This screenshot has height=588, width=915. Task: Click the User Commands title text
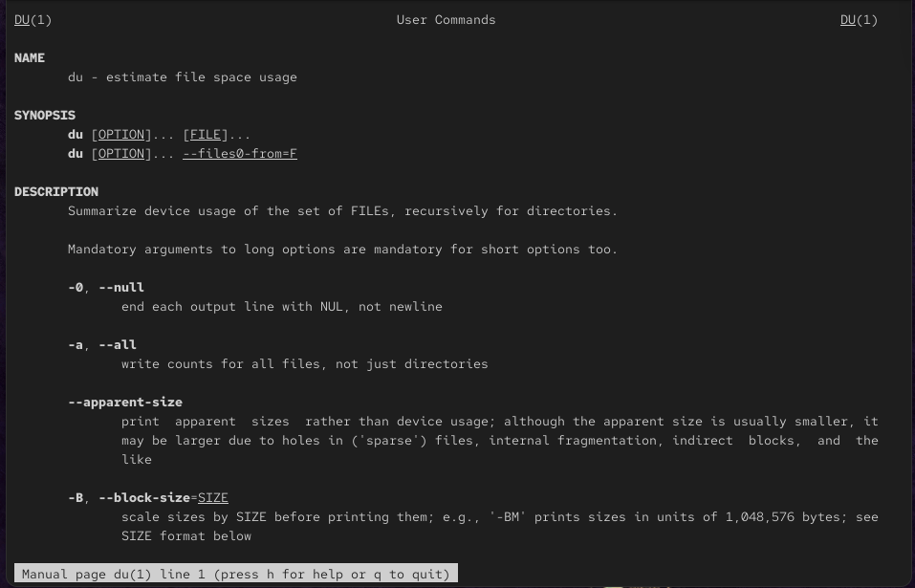click(x=446, y=20)
